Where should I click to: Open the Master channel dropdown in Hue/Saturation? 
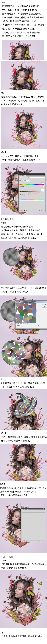26,181
